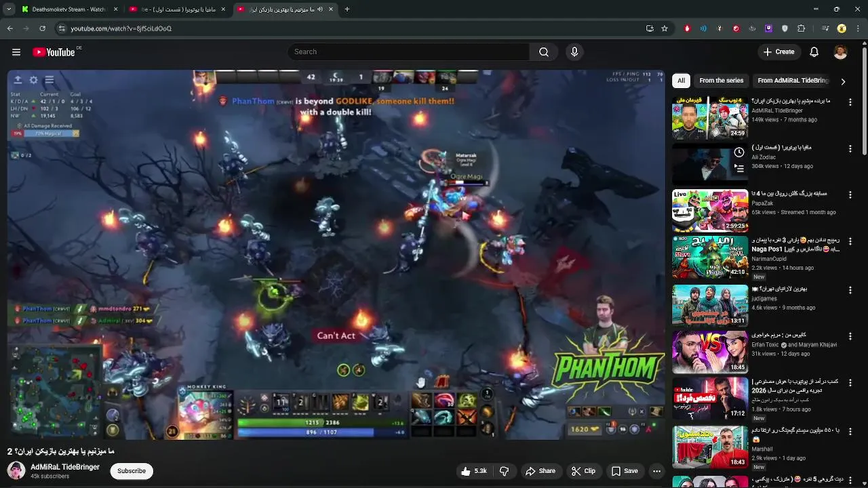The height and width of the screenshot is (488, 868).
Task: Open options menu for the NarimanCupid video
Action: coord(850,241)
